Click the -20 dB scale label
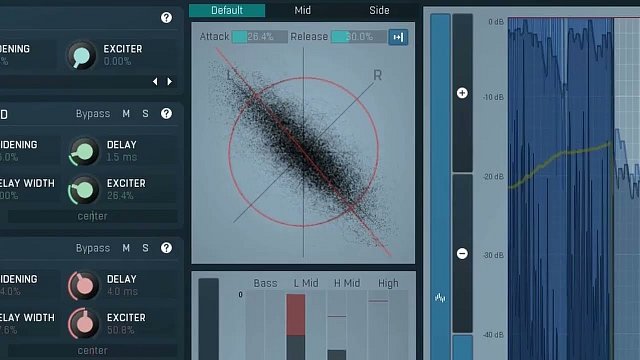This screenshot has height=360, width=640. (493, 176)
